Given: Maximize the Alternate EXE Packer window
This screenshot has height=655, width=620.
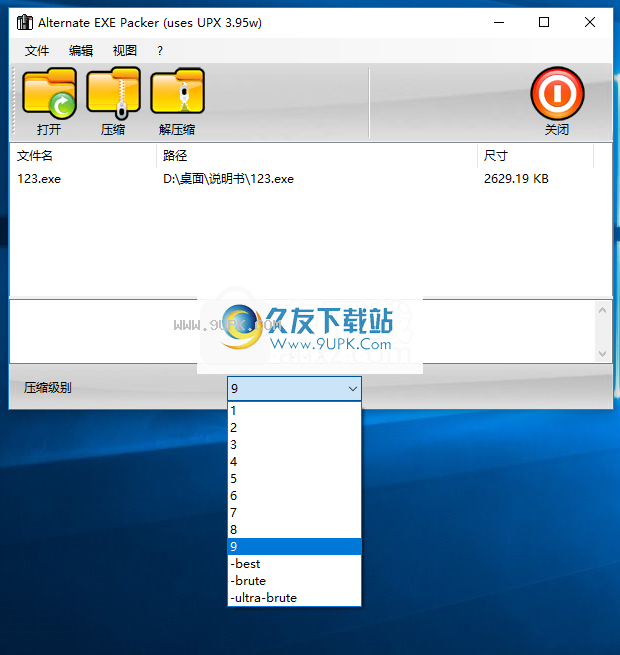Looking at the screenshot, I should (x=544, y=22).
